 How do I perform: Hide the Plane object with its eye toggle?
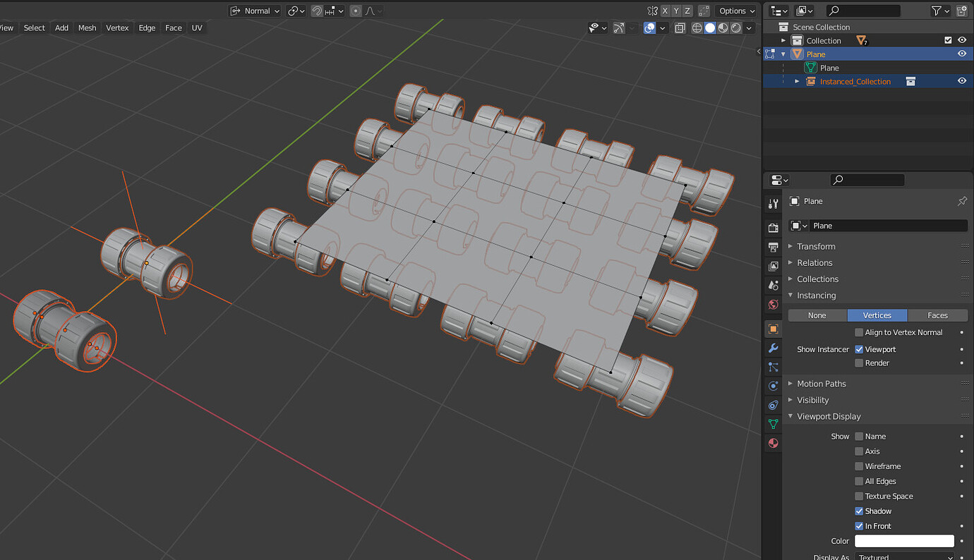coord(962,54)
